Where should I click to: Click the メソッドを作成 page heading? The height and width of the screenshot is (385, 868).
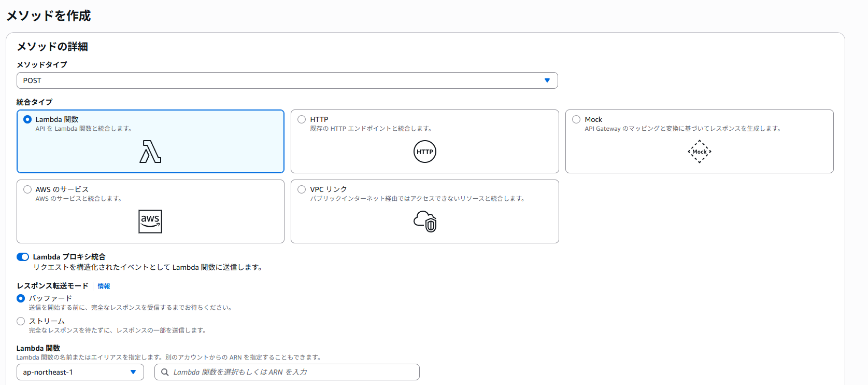[x=49, y=16]
